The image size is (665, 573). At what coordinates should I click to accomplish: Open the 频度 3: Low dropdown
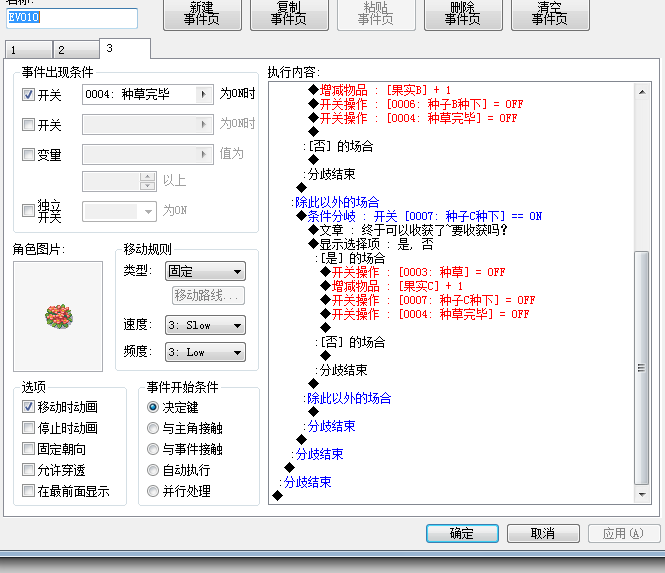(x=205, y=352)
